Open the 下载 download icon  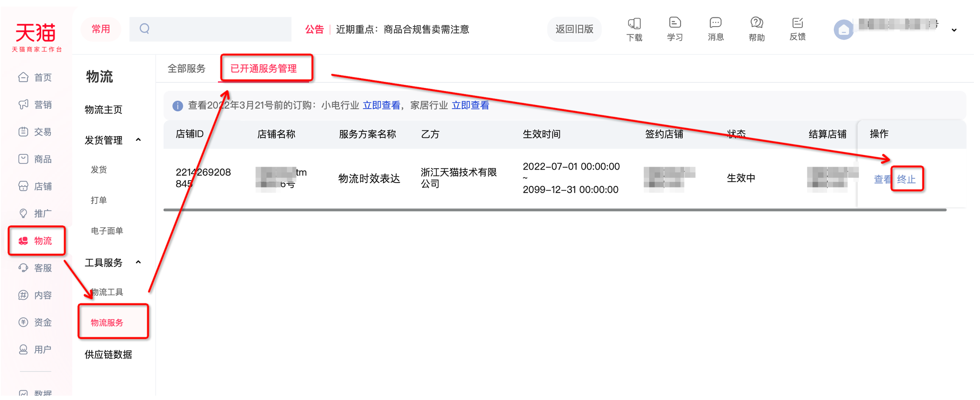coord(634,29)
